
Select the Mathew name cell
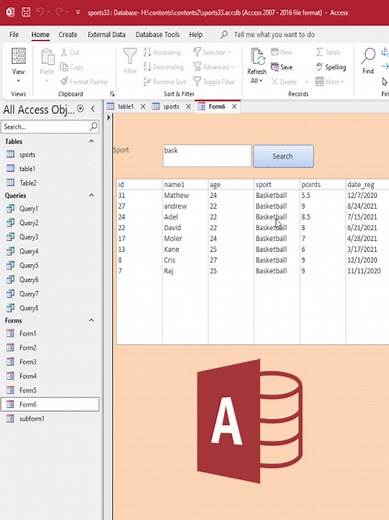176,195
